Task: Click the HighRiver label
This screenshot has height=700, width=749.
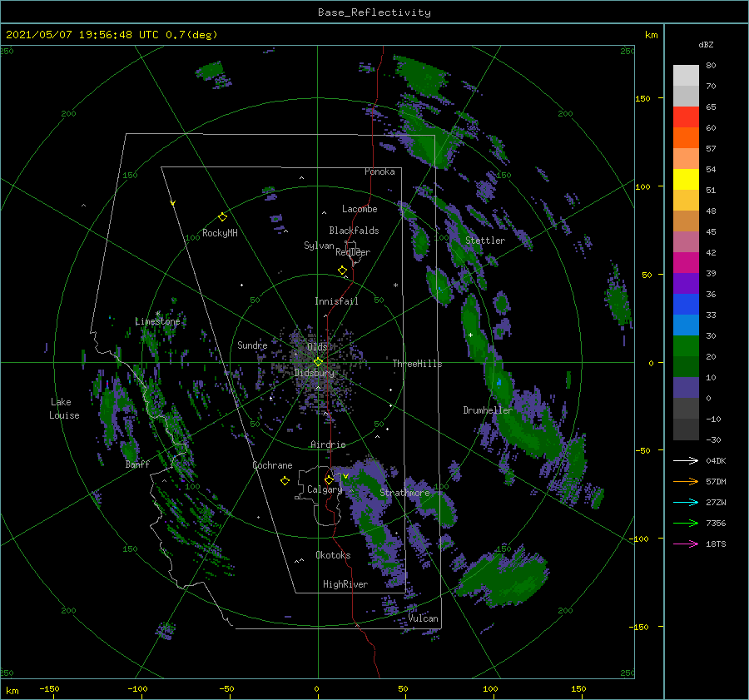Action: (345, 584)
